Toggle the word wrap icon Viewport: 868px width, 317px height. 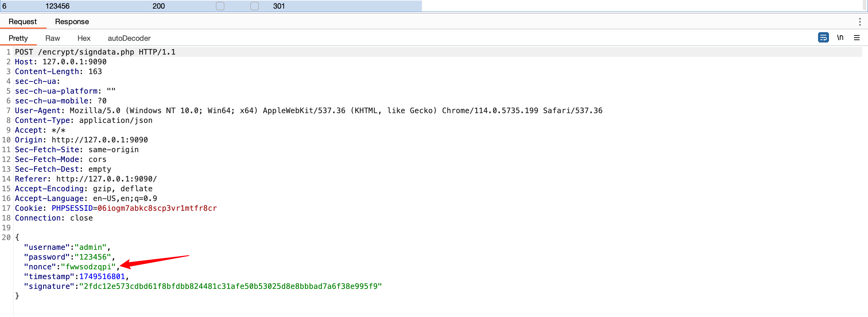[823, 37]
